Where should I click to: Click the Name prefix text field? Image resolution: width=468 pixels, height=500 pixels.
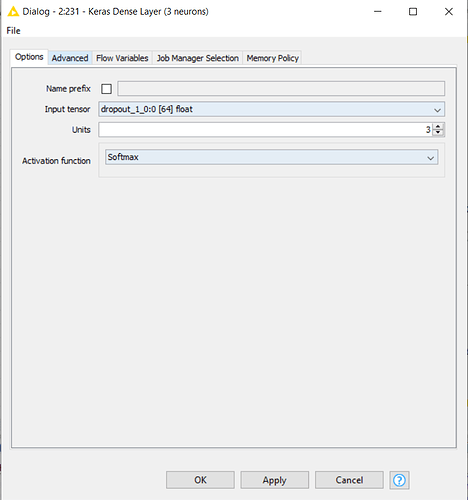coord(281,89)
